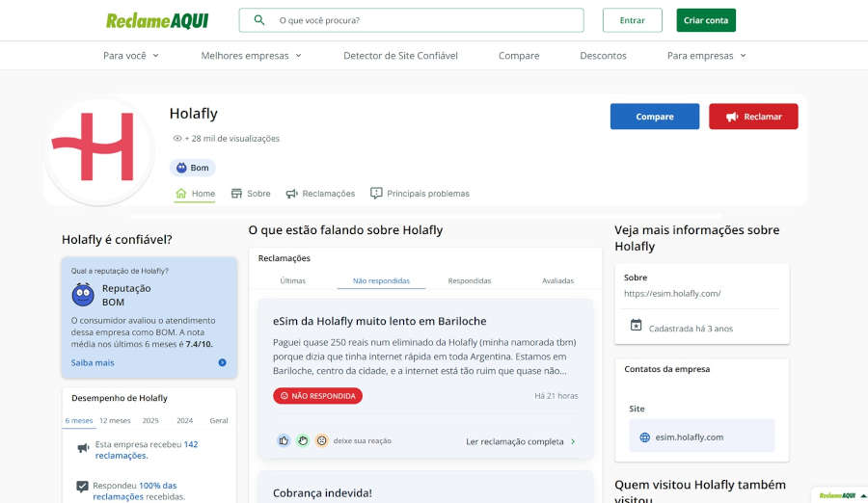Screen dimensions: 868x503
Task: Select the Sobre tab
Action: 251,193
